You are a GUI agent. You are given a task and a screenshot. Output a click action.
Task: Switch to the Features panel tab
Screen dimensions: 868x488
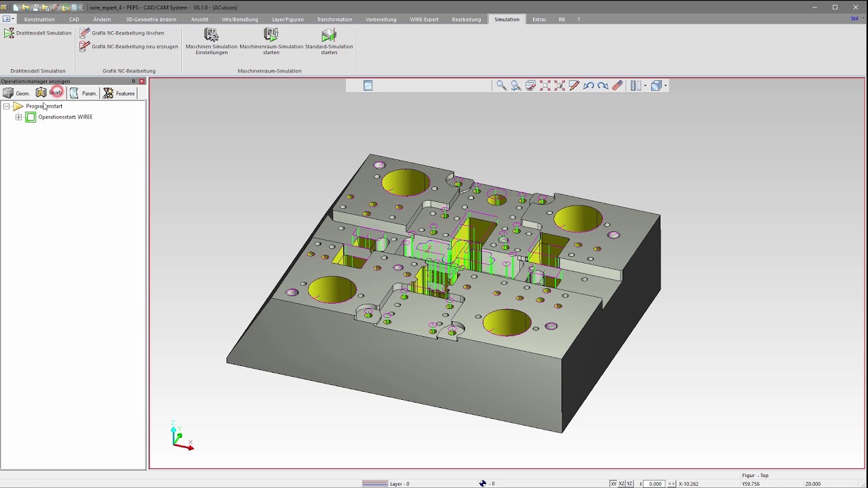pos(119,93)
